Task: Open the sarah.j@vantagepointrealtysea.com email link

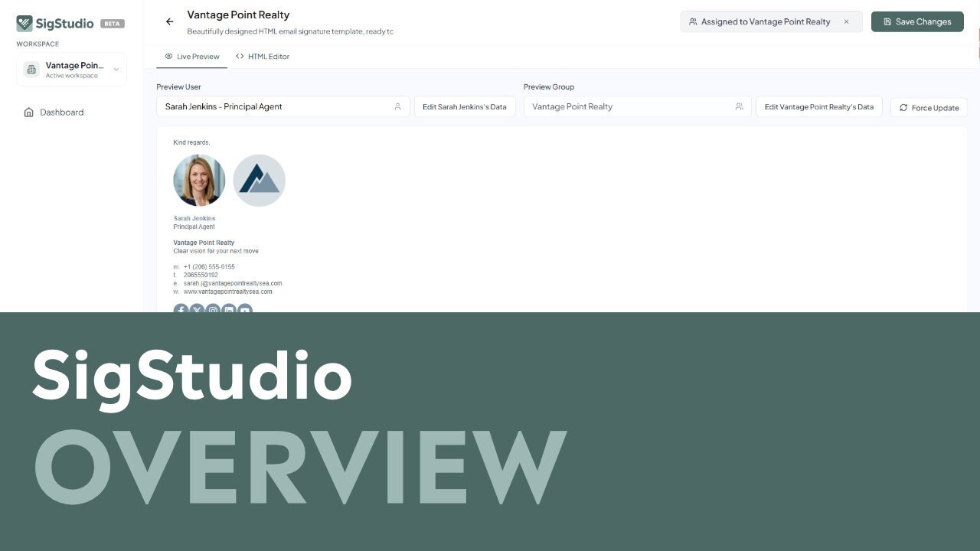Action: (233, 283)
